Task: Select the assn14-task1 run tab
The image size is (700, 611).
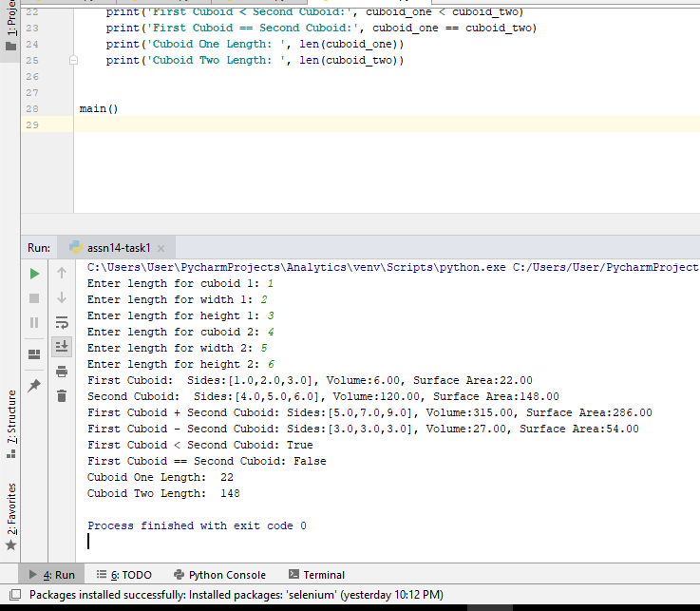Action: coord(118,248)
